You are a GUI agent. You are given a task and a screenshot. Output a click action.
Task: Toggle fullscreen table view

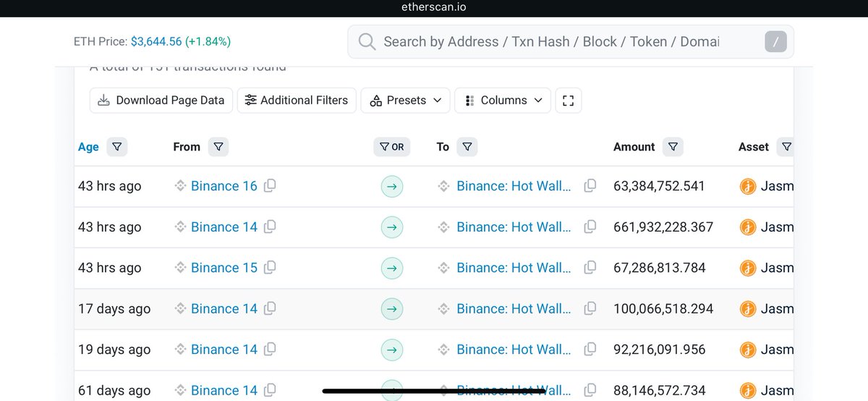pos(569,100)
